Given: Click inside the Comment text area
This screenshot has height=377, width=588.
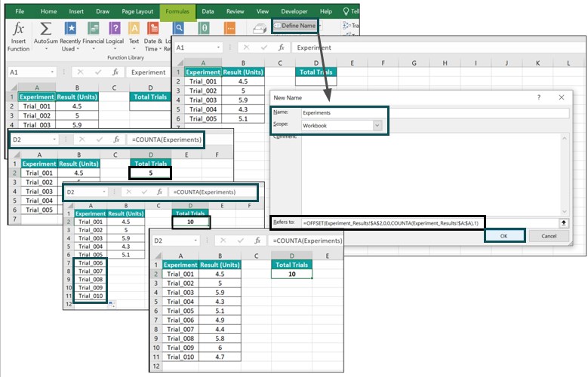Looking at the screenshot, I should 431,174.
